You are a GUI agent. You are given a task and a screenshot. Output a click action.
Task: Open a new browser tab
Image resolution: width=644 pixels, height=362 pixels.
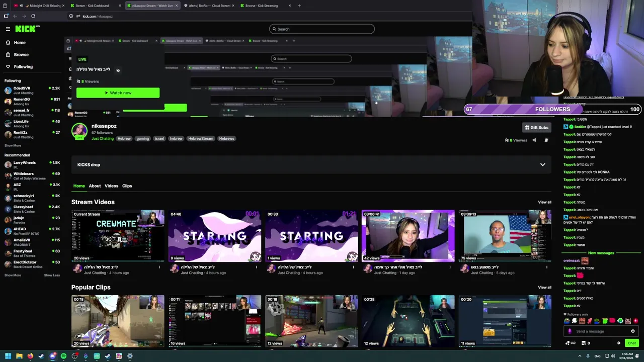tap(299, 6)
